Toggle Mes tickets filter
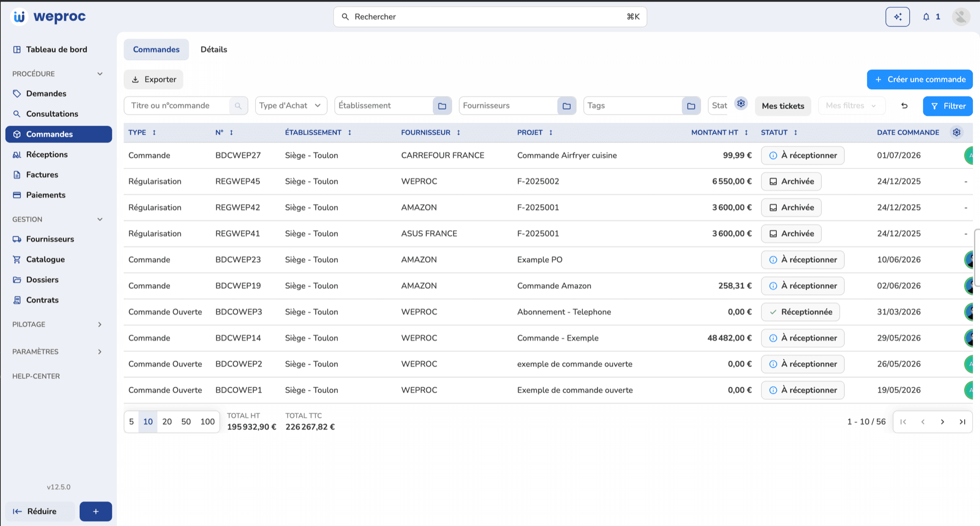 coord(782,106)
